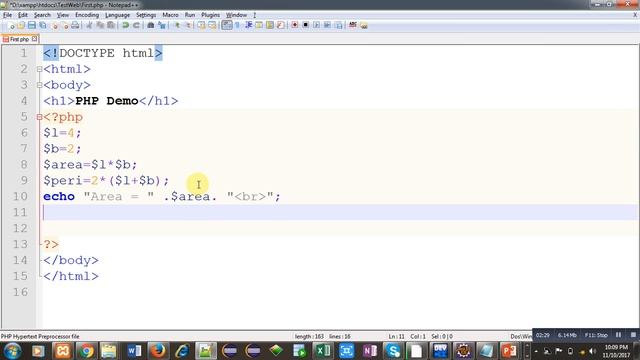
Task: Open the Run menu
Action: pos(190,15)
